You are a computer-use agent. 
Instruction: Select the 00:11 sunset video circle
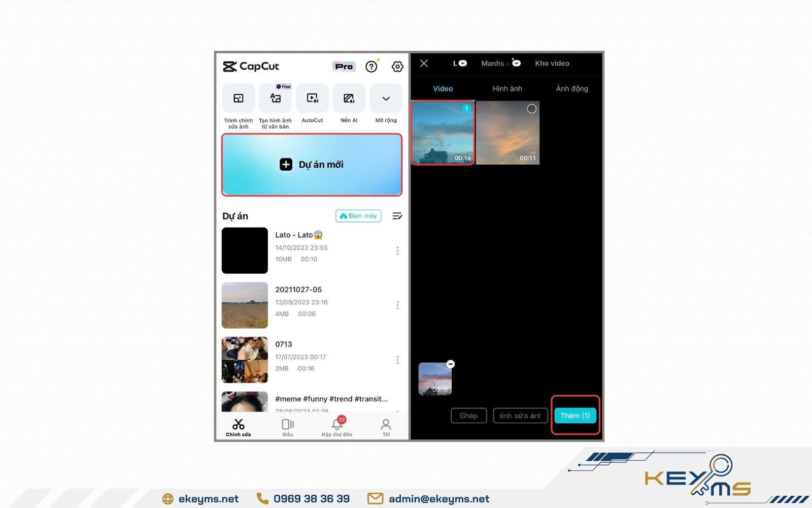coord(531,109)
